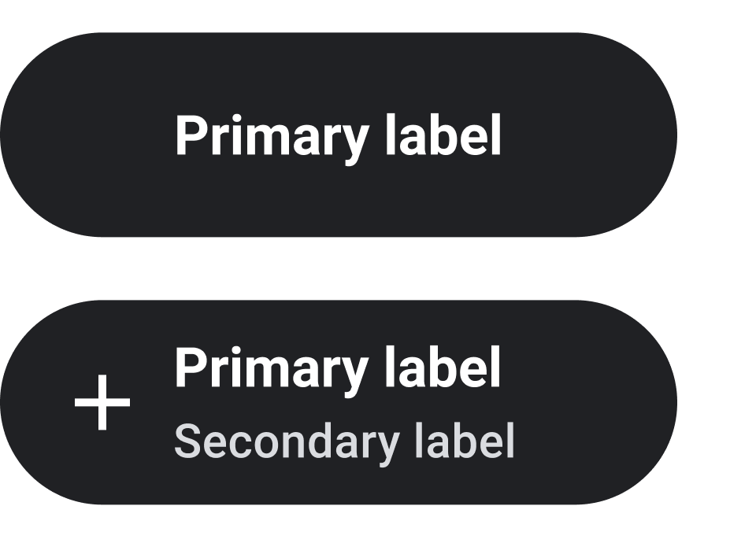Click Primary label text above Secondary label
Viewport: 756px width, 543px height.
pyautogui.click(x=338, y=368)
